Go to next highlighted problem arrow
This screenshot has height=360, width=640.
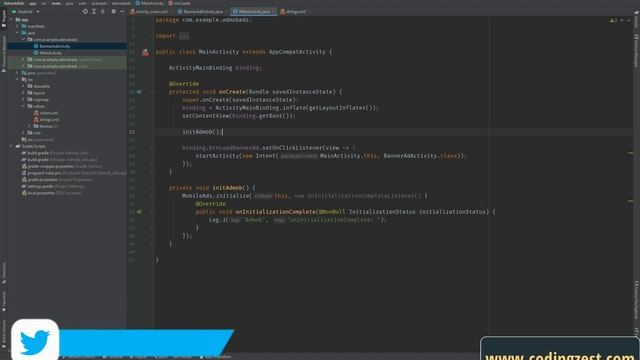click(629, 20)
